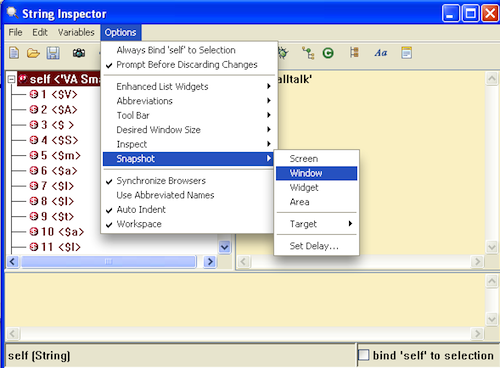Click the camera snapshot toolbar icon
Screen dimensions: 500x368
pyautogui.click(x=79, y=53)
